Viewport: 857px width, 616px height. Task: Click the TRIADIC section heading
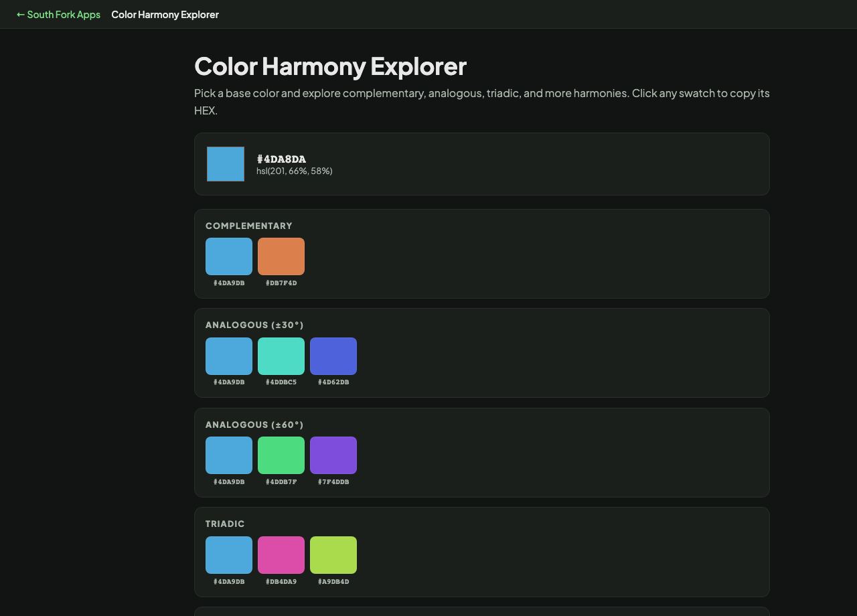[x=225, y=524]
